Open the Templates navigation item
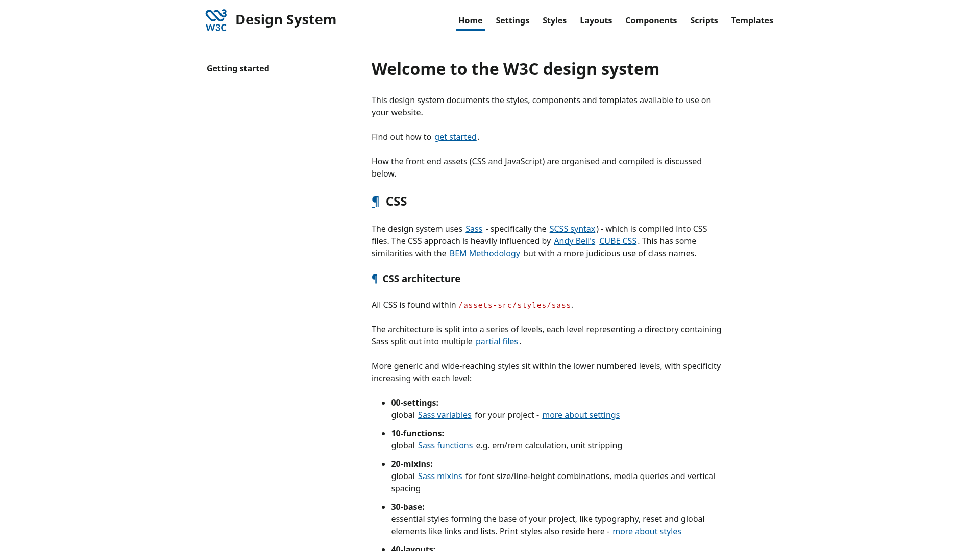This screenshot has width=980, height=551. (752, 20)
